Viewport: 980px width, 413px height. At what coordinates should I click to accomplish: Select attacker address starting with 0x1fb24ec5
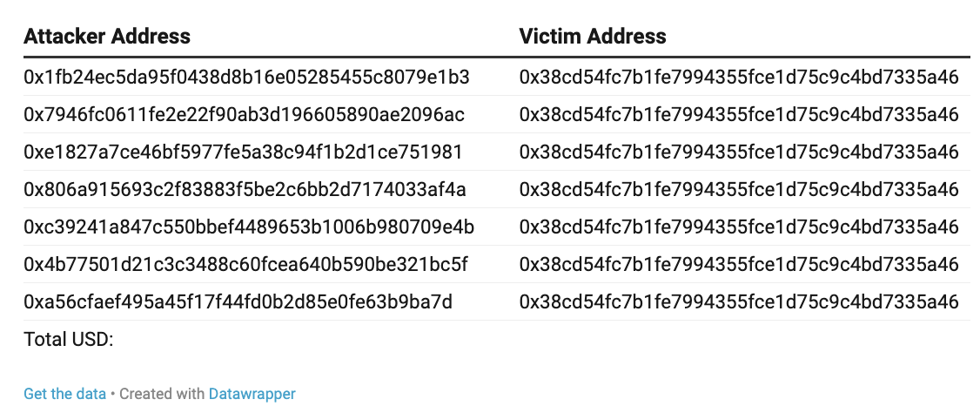(x=246, y=77)
